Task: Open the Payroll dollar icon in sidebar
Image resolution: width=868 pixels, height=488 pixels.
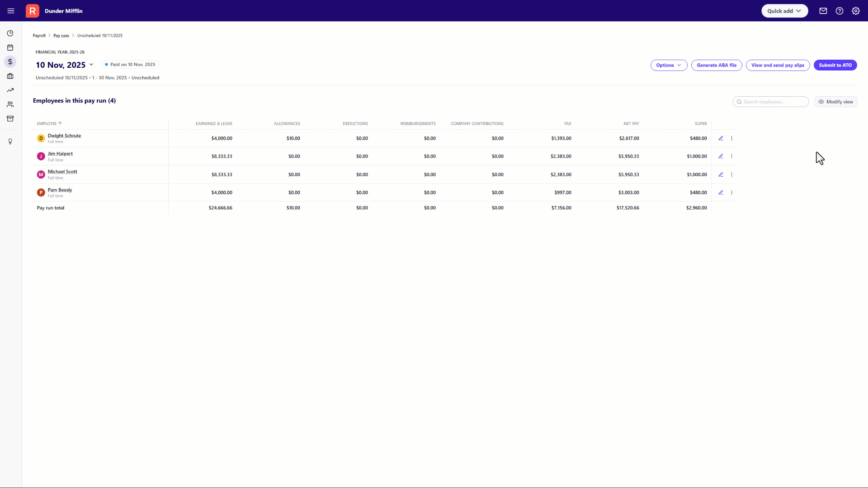Action: [x=10, y=61]
